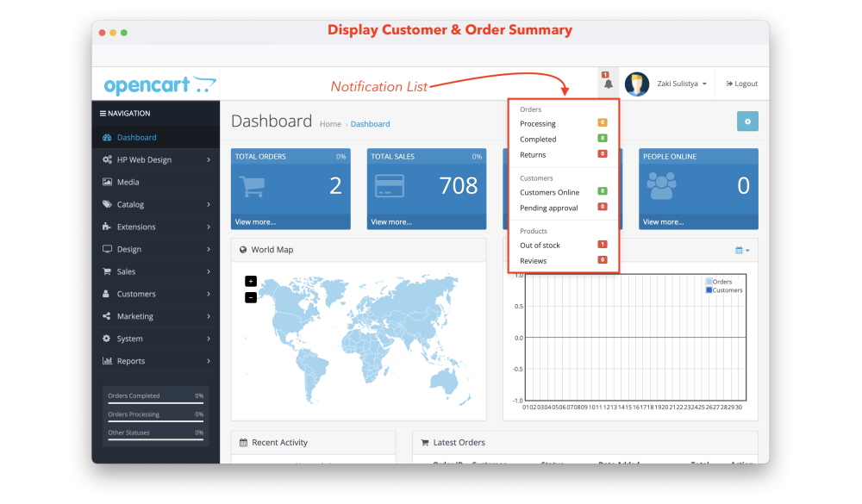Toggle the navigation hamburger icon
Viewport: 862px width, 504px height.
[103, 114]
